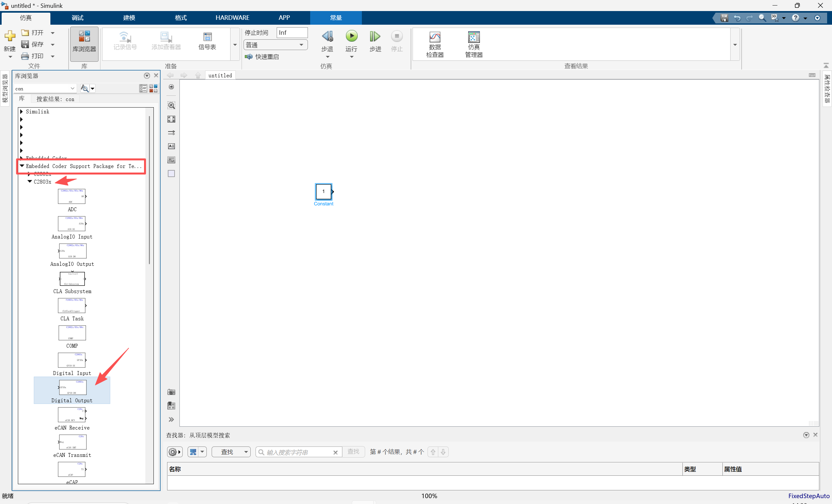This screenshot has width=832, height=504.
Task: Expand the Simulink library node
Action: pyautogui.click(x=21, y=111)
